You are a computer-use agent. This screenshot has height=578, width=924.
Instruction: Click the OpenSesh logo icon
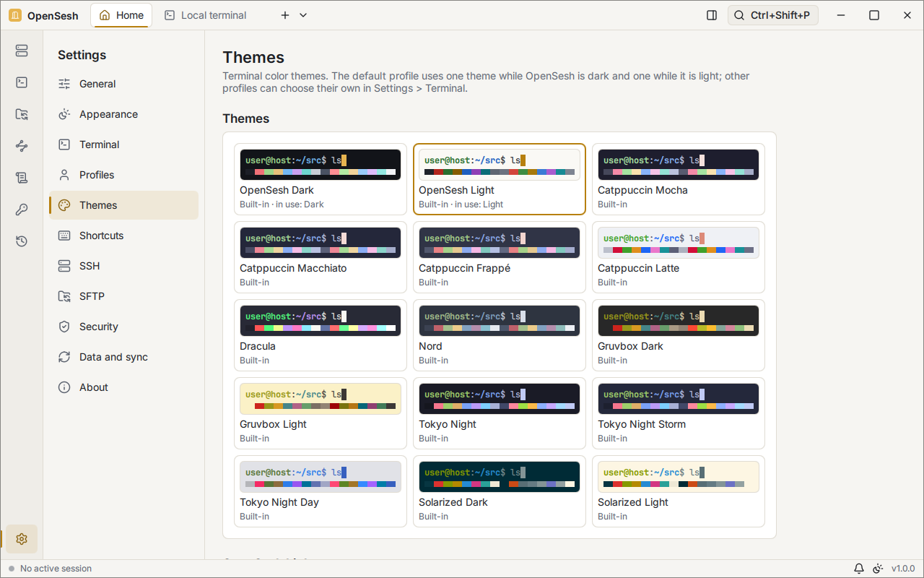(15, 15)
